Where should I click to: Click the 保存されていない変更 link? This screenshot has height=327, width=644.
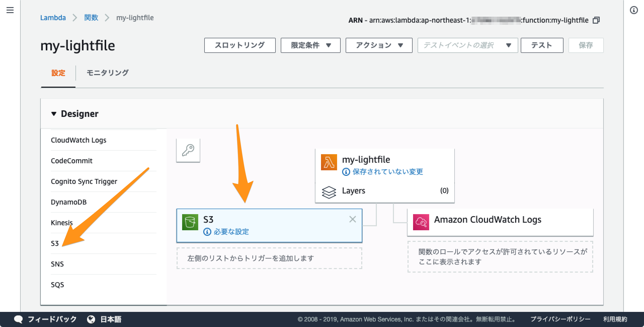click(x=388, y=172)
